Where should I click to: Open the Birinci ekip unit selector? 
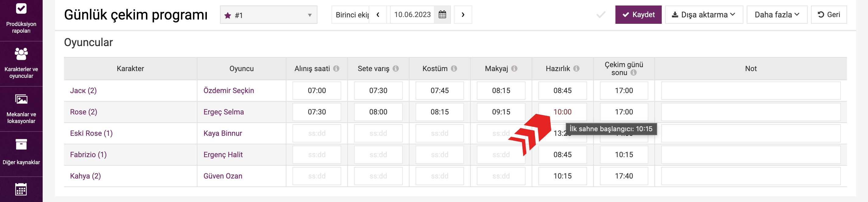click(350, 15)
